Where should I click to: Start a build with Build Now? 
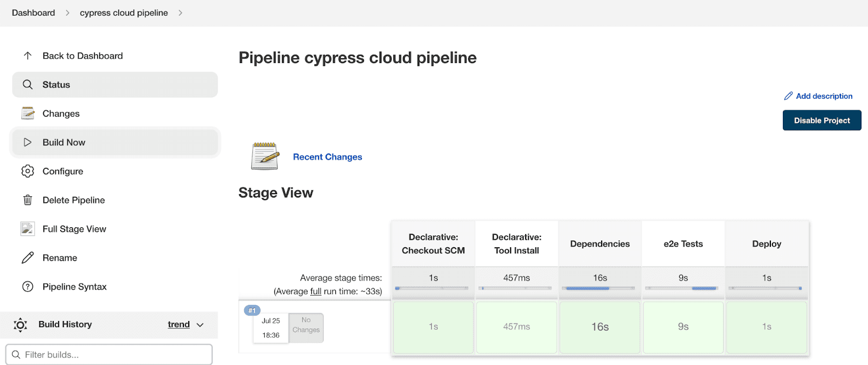coord(115,142)
